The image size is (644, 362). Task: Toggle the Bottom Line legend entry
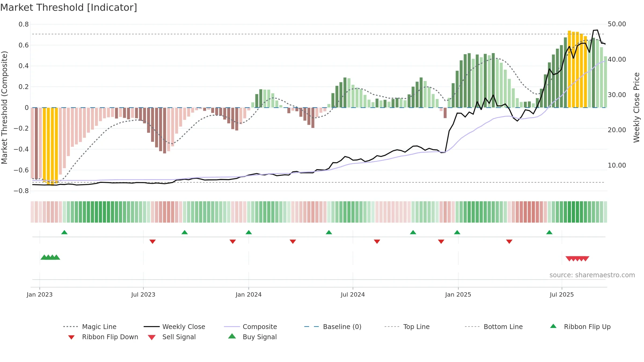click(494, 327)
